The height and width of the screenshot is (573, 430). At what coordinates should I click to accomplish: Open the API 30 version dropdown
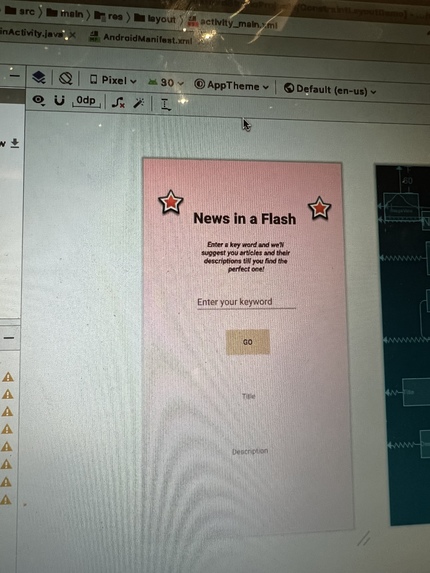166,83
